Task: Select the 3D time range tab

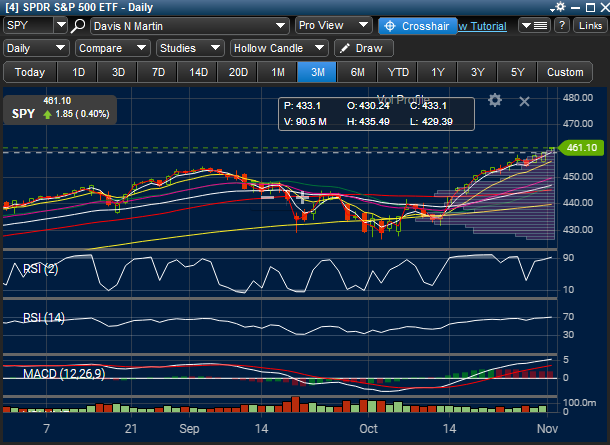Action: pos(118,72)
